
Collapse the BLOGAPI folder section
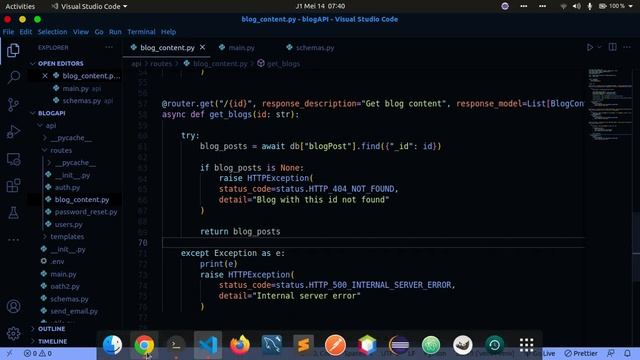33,113
